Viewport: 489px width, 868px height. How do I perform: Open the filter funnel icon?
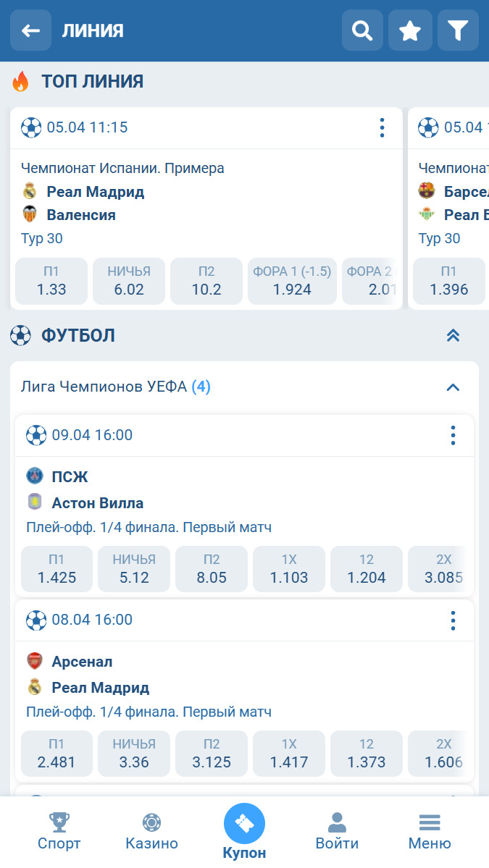458,30
